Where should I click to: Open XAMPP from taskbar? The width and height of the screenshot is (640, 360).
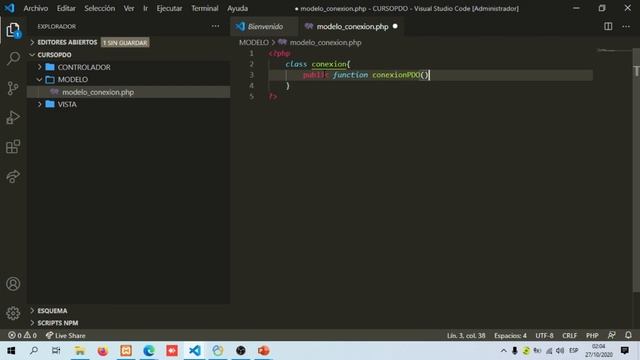click(126, 351)
